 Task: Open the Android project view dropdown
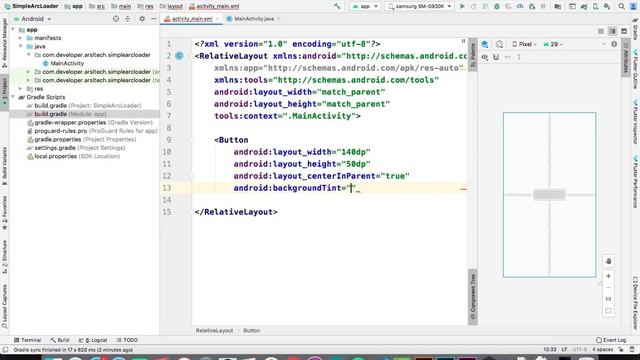pos(33,19)
